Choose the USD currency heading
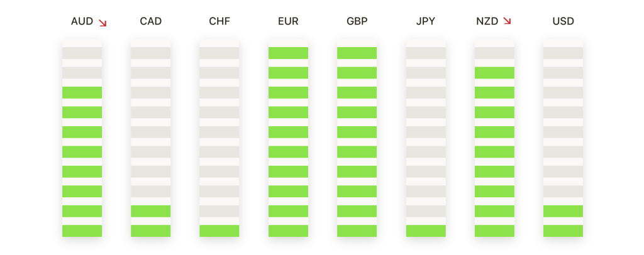 pos(563,22)
